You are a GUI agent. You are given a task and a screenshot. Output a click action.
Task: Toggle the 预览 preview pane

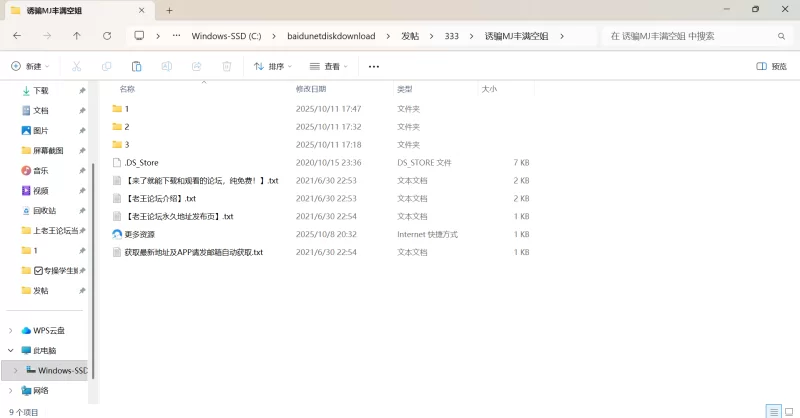770,66
